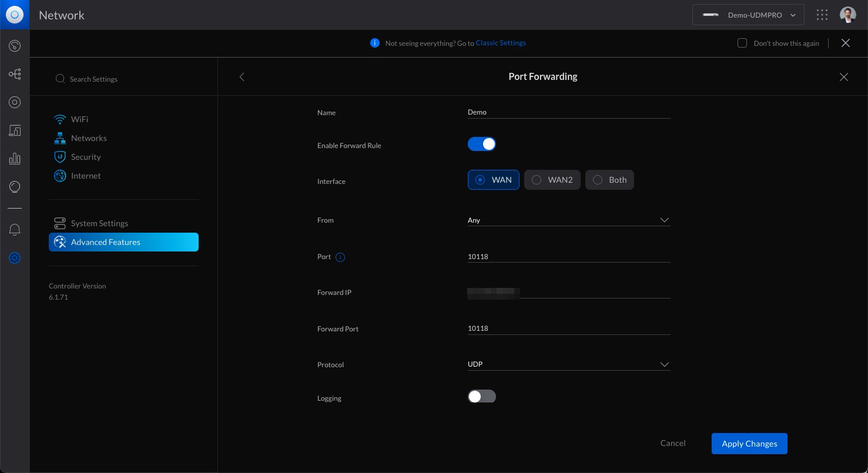Open the Settings gear sidebar icon
The height and width of the screenshot is (473, 868).
click(15, 258)
